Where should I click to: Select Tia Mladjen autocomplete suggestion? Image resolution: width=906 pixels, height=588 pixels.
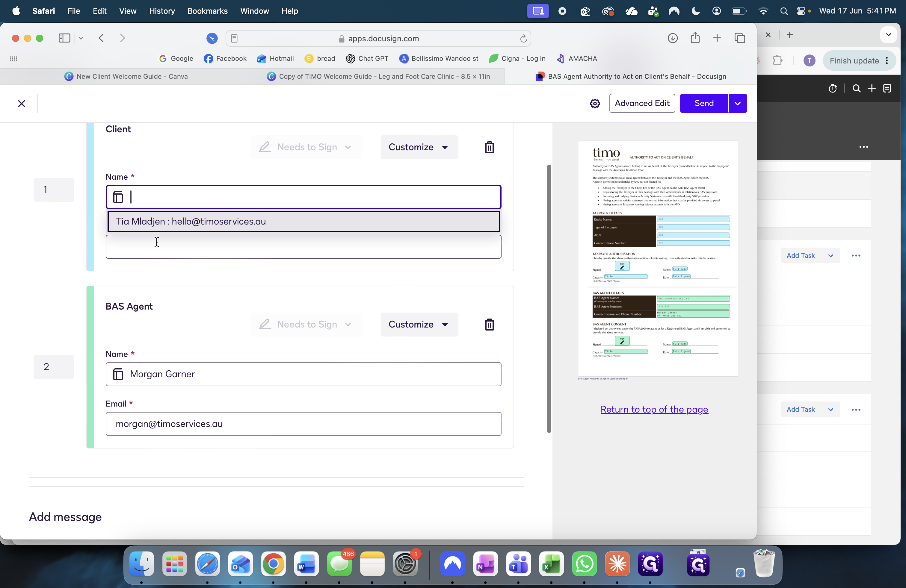[303, 221]
